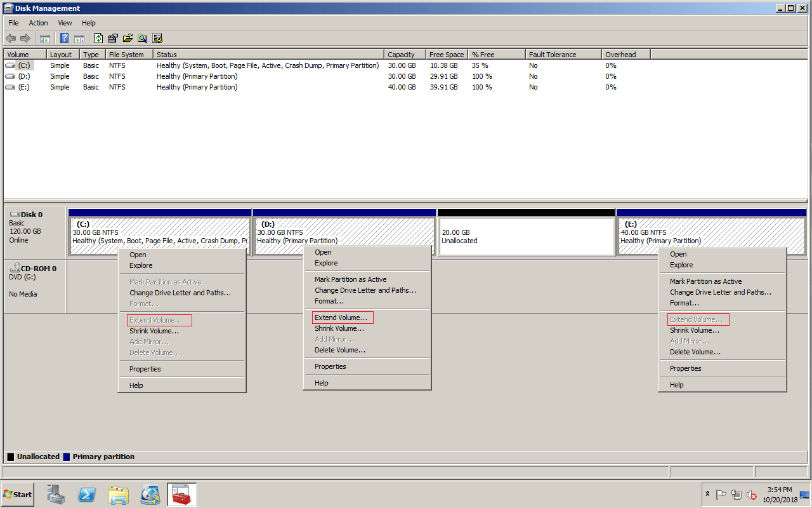Click the Action Center flag tray icon
The image size is (812, 508).
pyautogui.click(x=721, y=495)
